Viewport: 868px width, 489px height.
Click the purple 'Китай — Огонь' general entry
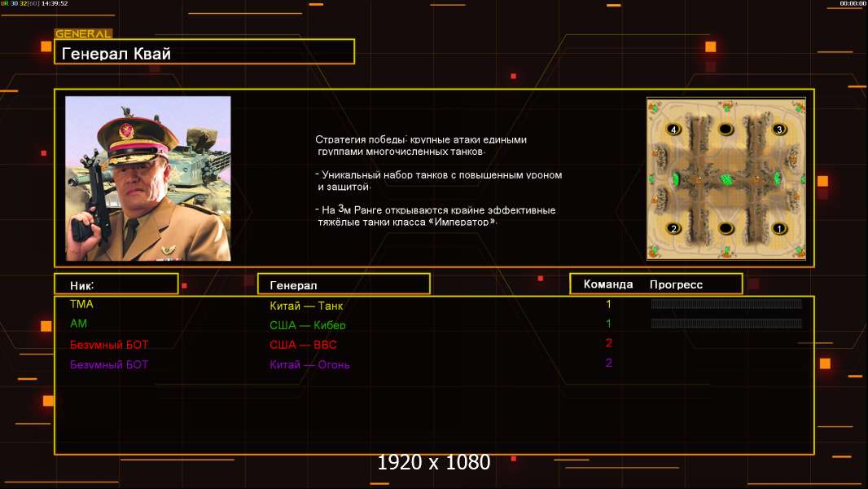click(x=309, y=365)
